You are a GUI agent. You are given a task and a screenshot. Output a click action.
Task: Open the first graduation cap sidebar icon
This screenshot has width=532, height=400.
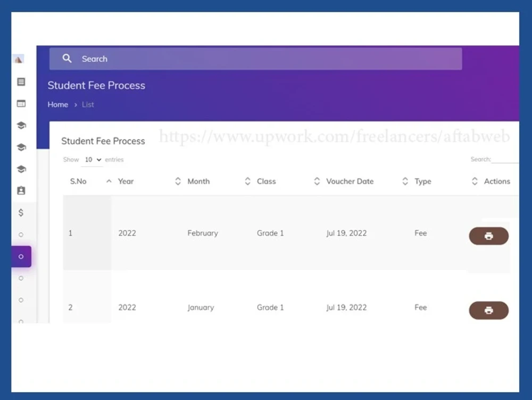[x=21, y=125]
